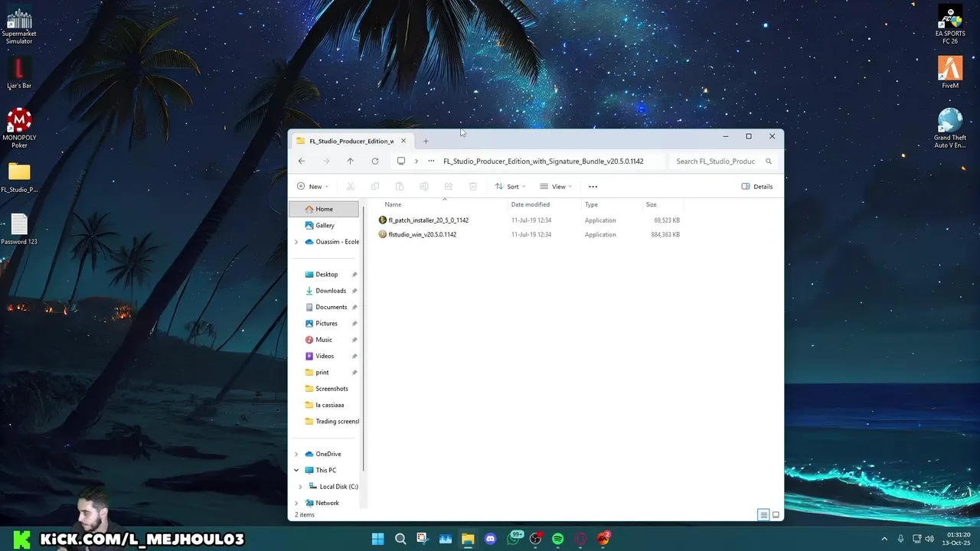Refresh the current folder view

coord(375,161)
